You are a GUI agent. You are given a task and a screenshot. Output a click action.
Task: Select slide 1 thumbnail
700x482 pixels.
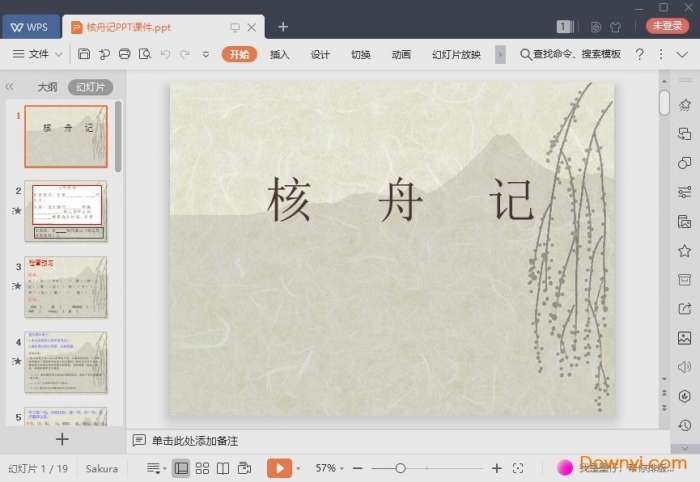(66, 137)
